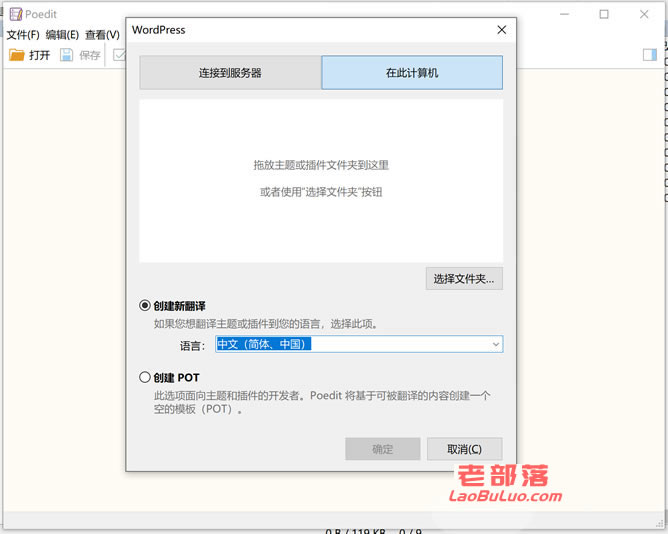The height and width of the screenshot is (534, 668).
Task: Click the Save floppy disk icon
Action: 66,55
